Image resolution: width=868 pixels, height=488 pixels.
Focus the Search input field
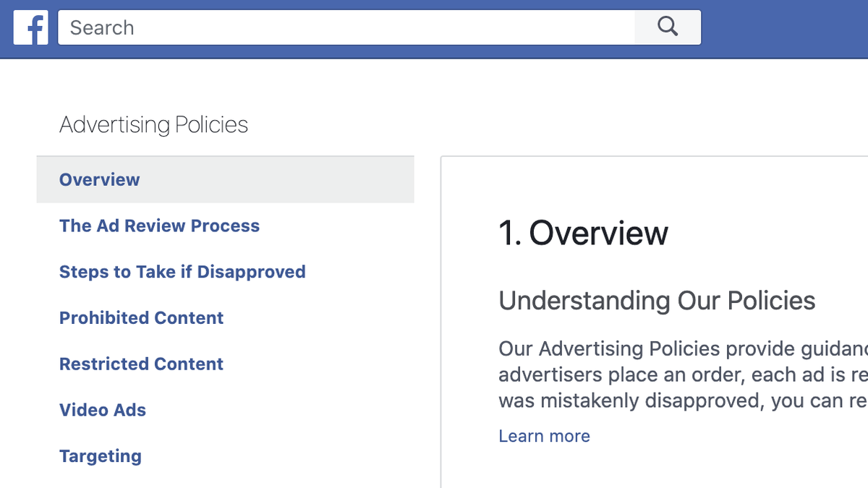347,27
